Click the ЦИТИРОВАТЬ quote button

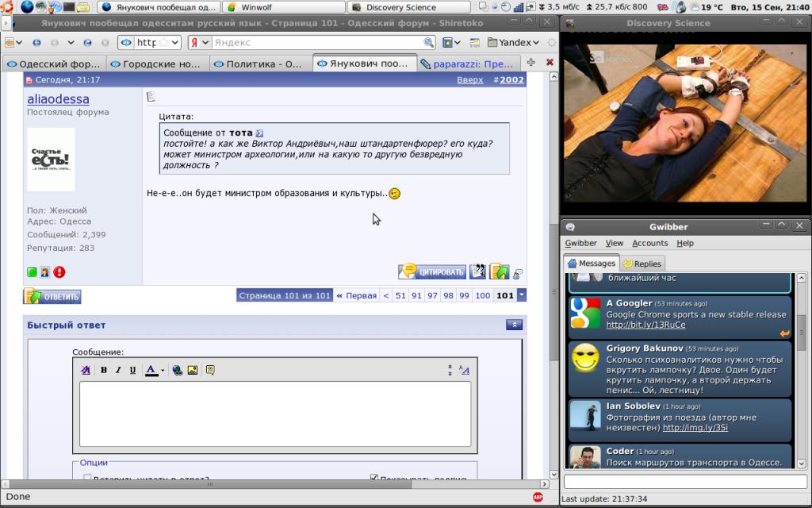coord(432,271)
